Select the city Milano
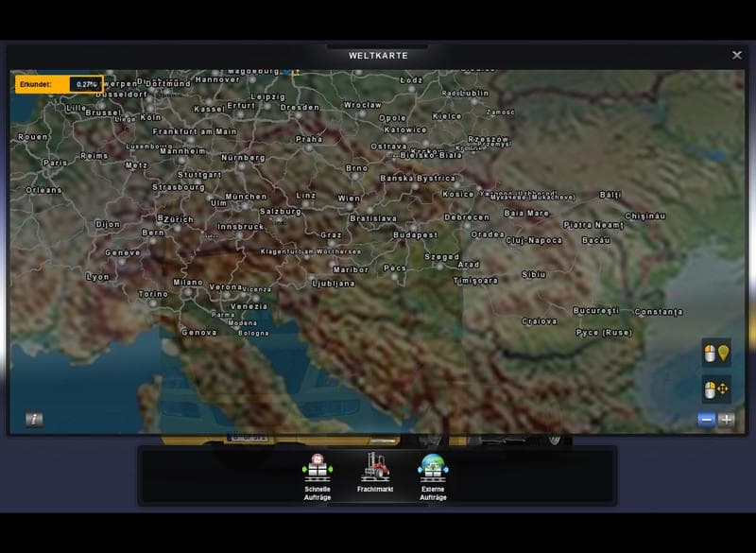Viewport: 756px width, 553px height. click(188, 282)
